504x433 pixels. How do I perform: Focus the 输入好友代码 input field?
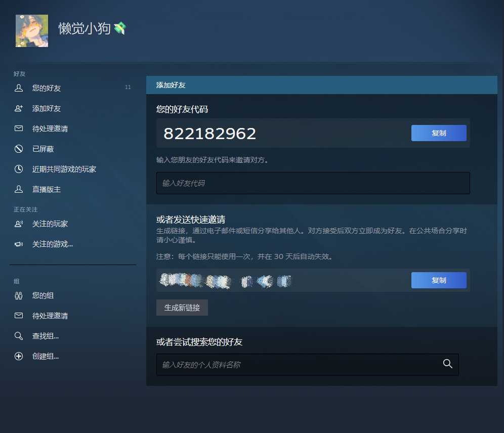313,183
